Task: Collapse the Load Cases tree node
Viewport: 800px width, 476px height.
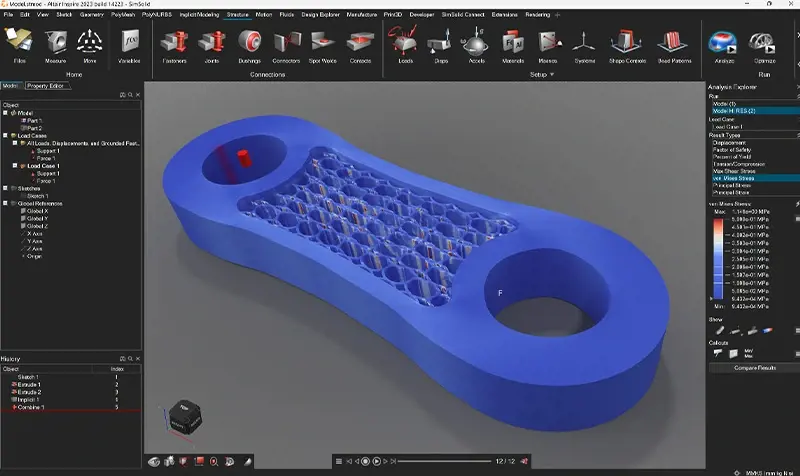Action: 5,135
